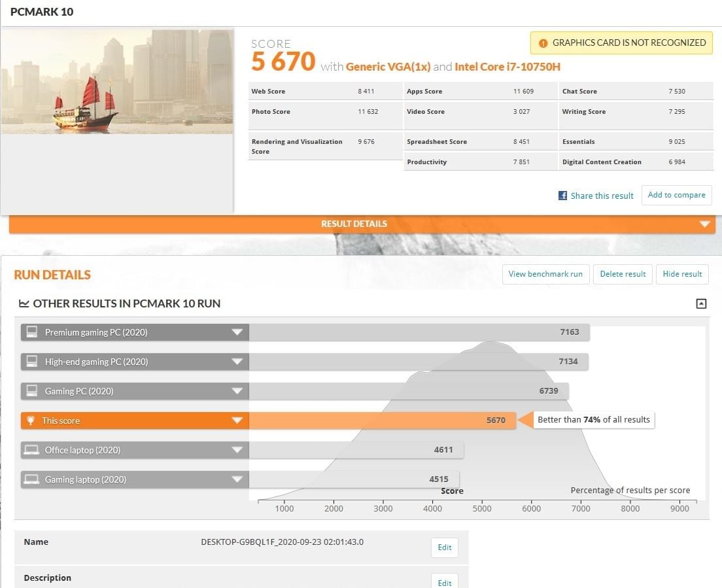
Task: Click the junk boat benchmark thumbnail
Action: click(117, 82)
